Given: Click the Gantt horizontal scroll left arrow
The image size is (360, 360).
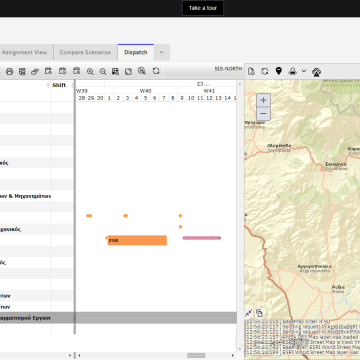Looking at the screenshot, I should pos(79,355).
